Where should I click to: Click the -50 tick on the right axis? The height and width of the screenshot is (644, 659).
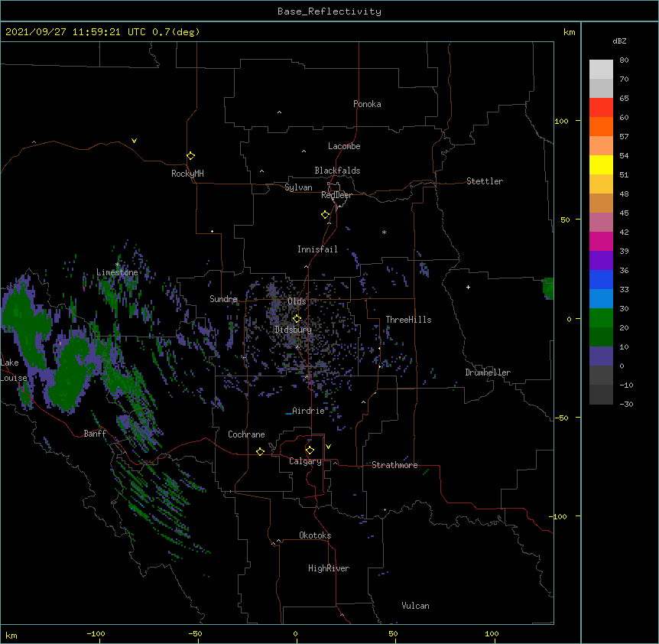pyautogui.click(x=561, y=418)
